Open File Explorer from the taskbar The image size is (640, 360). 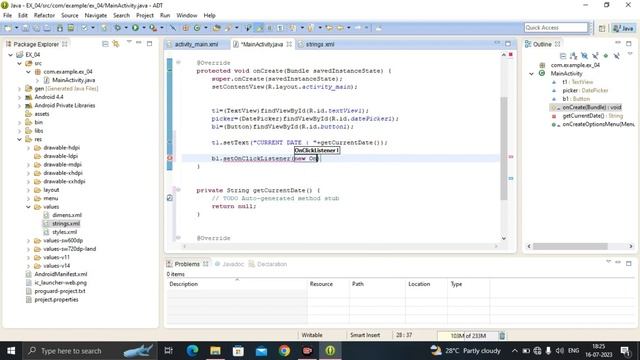coord(216,351)
